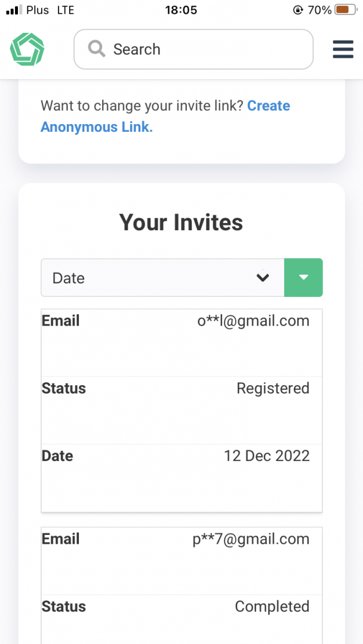Select the o**l@gmail.com email entry

click(253, 321)
